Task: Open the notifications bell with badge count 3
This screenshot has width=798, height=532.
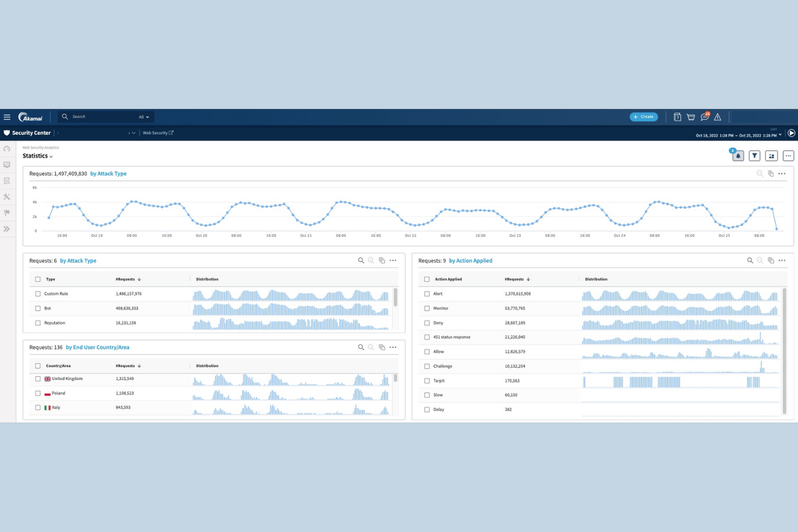Action: [738, 156]
